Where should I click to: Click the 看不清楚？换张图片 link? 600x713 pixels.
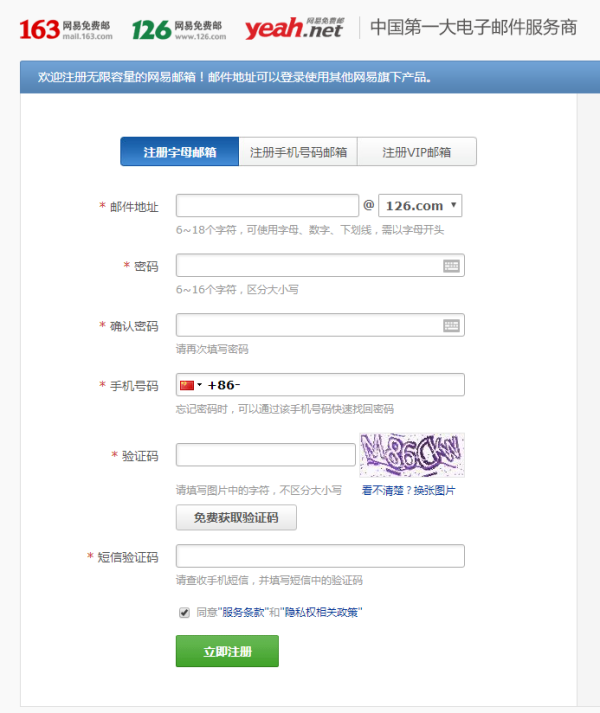tap(408, 491)
